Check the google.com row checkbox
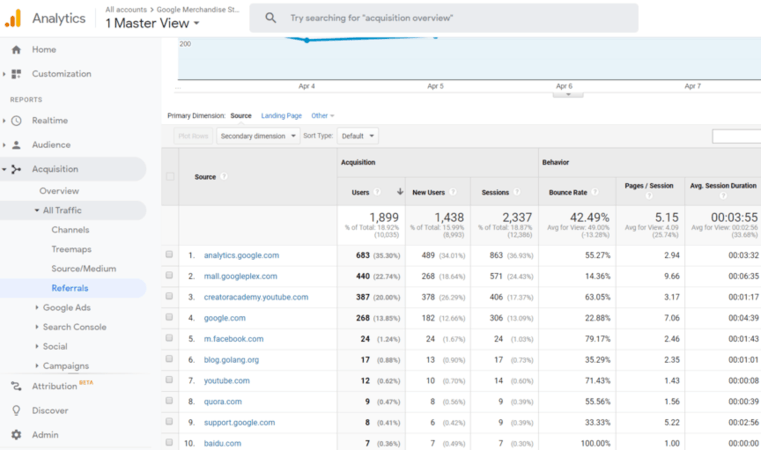The height and width of the screenshot is (450, 761). [x=169, y=317]
